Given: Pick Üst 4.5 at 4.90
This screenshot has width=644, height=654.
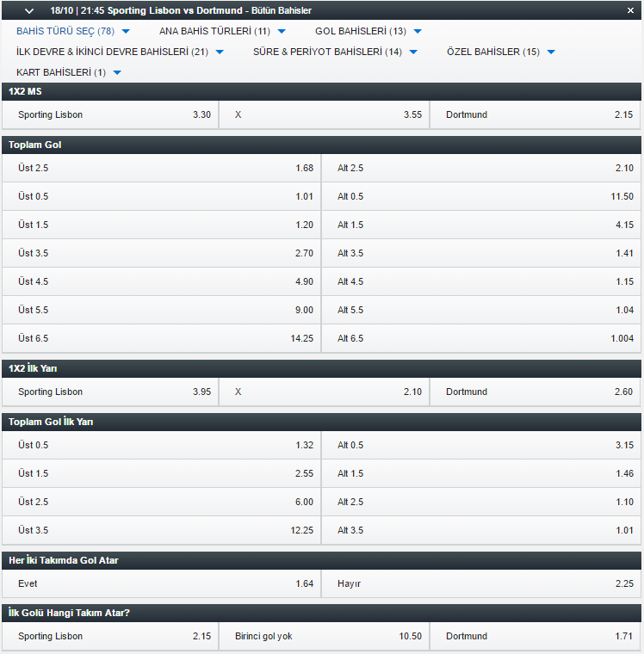Looking at the screenshot, I should pos(162,281).
